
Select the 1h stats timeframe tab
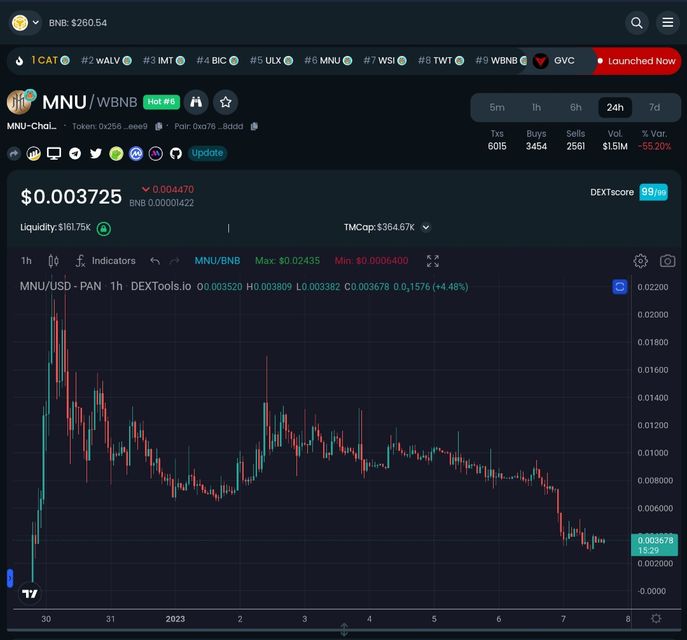[536, 107]
